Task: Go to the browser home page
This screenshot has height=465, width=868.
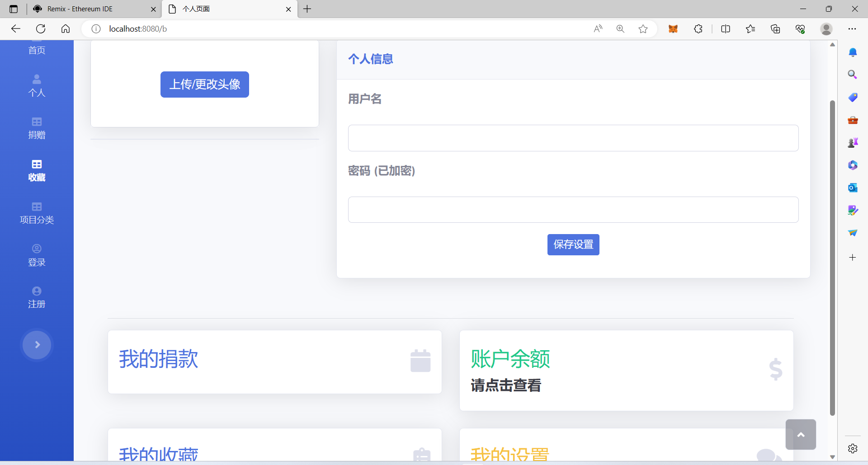Action: (66, 29)
